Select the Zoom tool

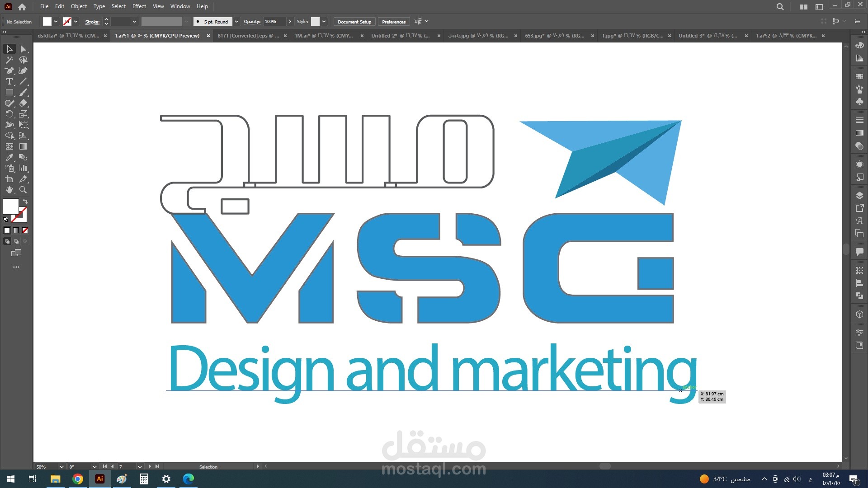click(23, 190)
